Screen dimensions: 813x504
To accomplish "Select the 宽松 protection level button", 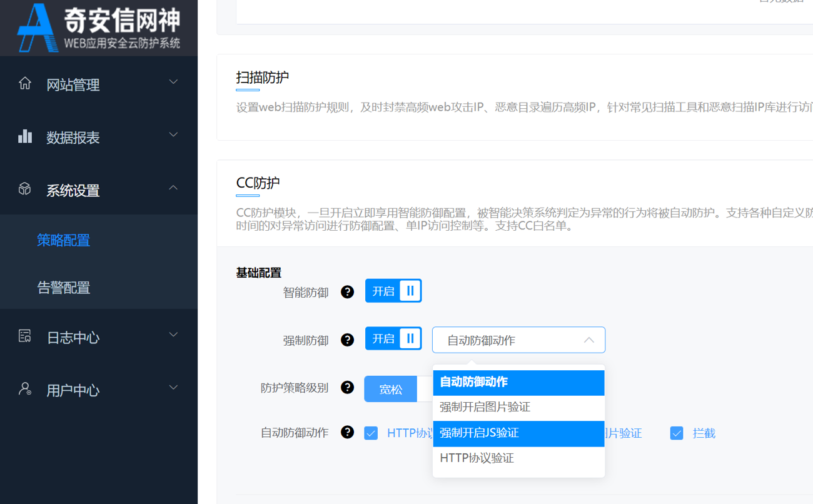I will click(391, 390).
